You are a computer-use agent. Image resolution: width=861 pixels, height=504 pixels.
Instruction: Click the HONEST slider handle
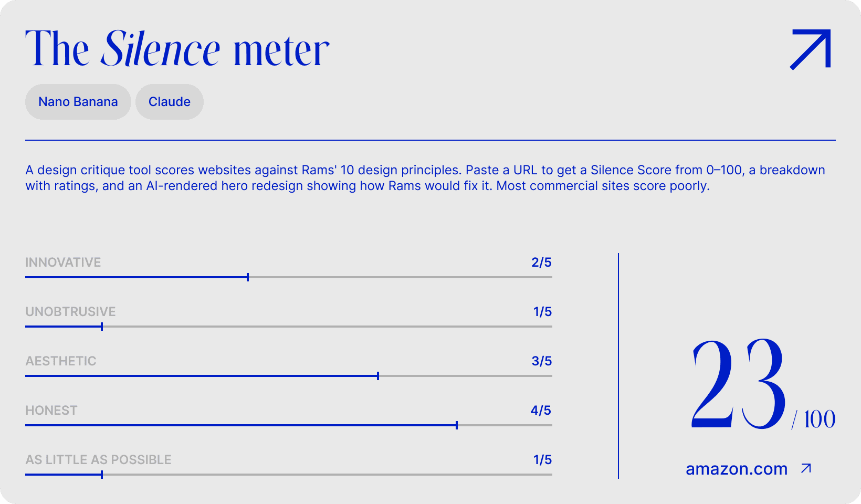(x=457, y=425)
